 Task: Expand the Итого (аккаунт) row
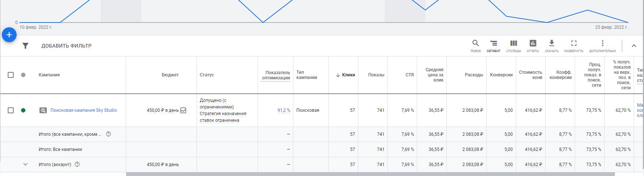pyautogui.click(x=25, y=165)
